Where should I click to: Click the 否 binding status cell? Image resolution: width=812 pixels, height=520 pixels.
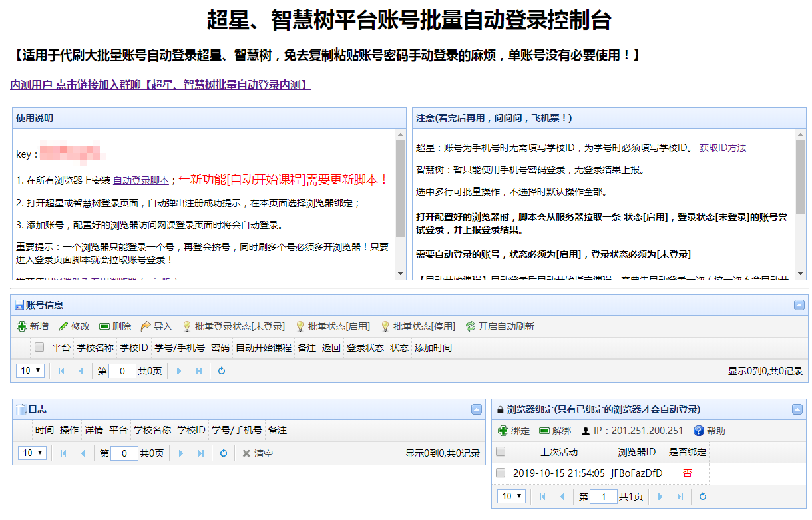688,473
